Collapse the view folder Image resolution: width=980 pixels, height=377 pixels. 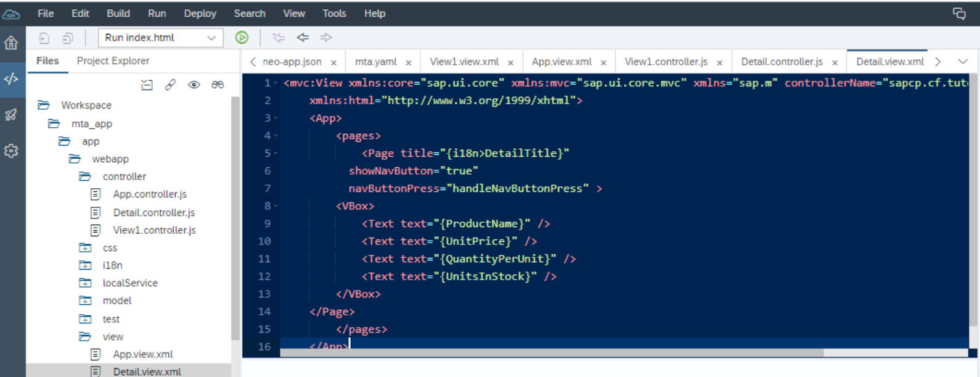(x=85, y=336)
